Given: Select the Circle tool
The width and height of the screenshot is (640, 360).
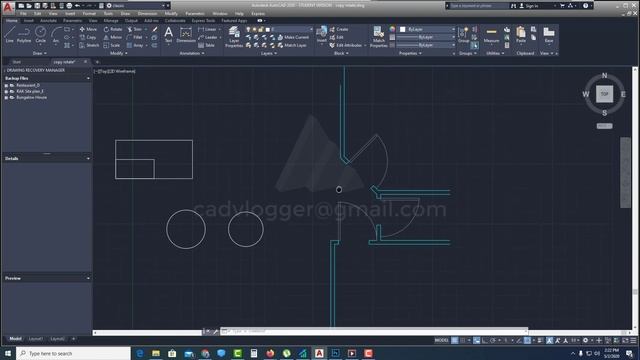Looking at the screenshot, I should click(40, 35).
